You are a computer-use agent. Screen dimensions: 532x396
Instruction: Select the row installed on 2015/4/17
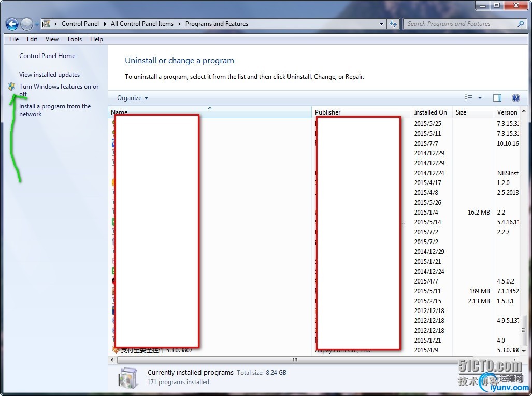[314, 183]
